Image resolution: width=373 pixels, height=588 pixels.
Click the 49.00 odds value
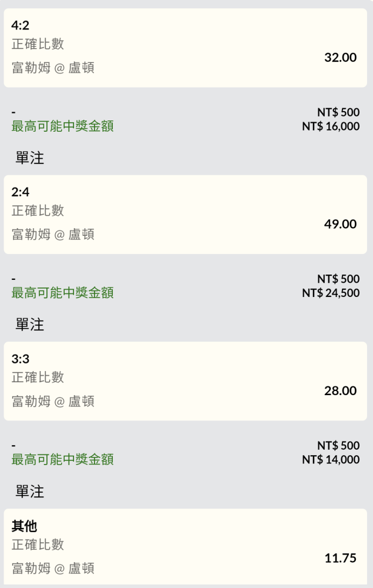click(341, 224)
